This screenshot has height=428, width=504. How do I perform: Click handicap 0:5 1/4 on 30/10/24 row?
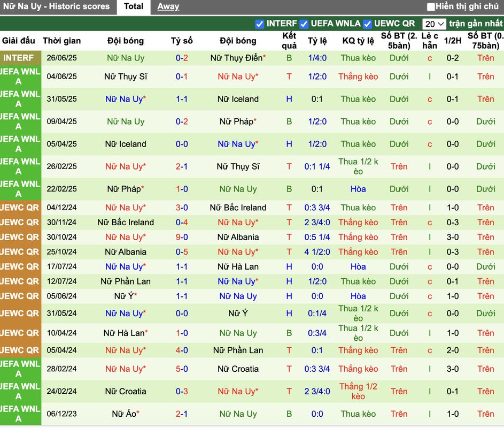[317, 237]
